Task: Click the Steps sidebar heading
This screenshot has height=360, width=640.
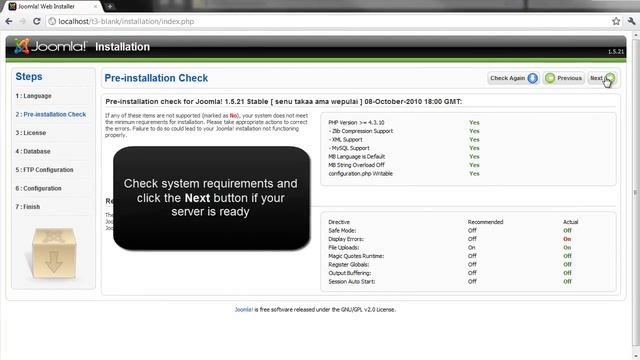Action: tap(29, 77)
